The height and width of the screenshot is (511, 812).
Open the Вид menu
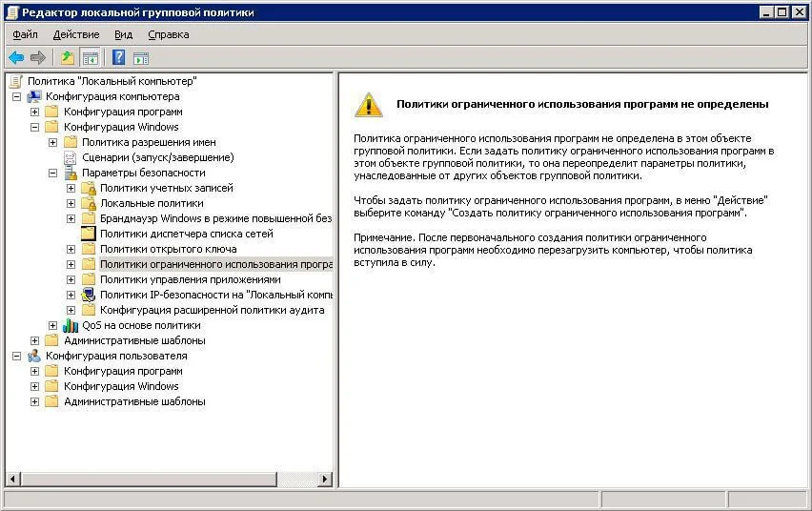[123, 34]
